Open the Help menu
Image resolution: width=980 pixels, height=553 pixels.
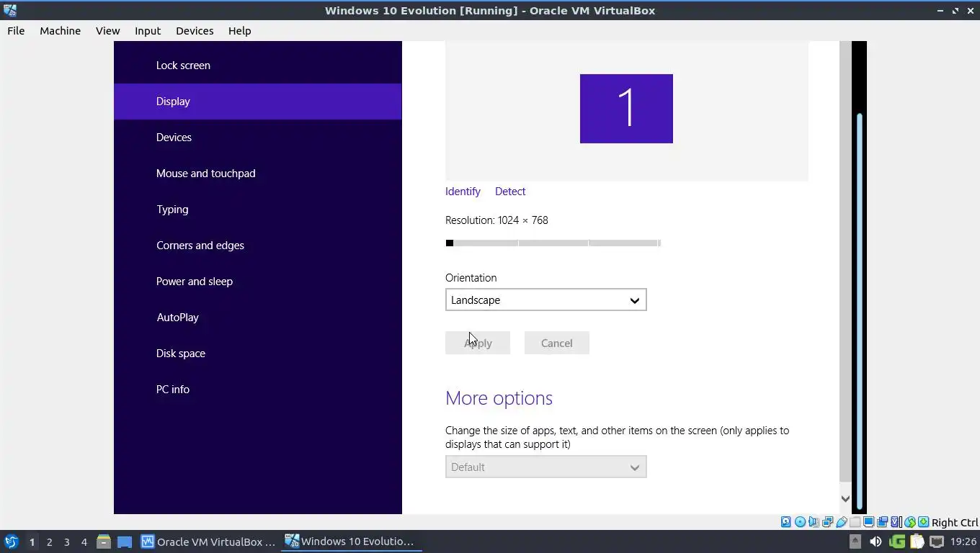pyautogui.click(x=239, y=31)
